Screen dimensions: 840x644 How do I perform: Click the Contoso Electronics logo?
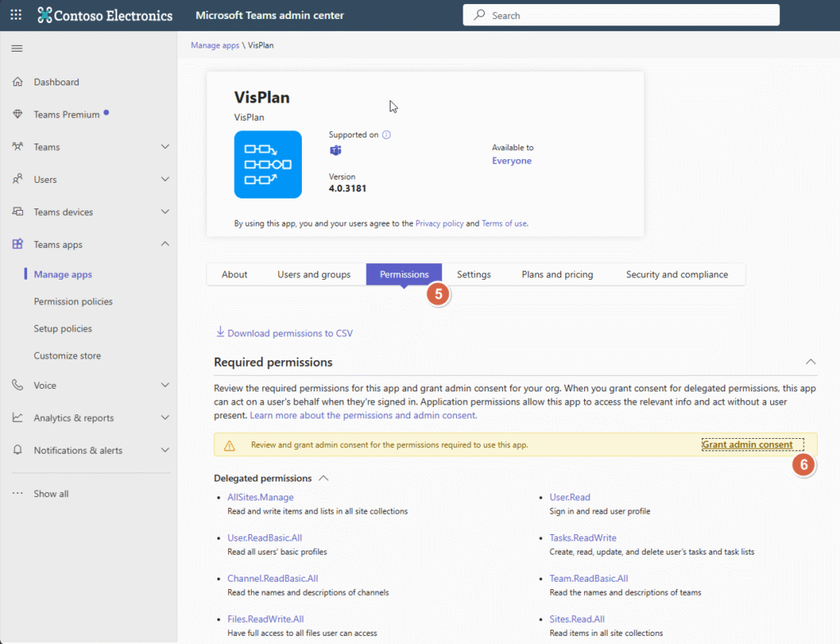coord(105,15)
